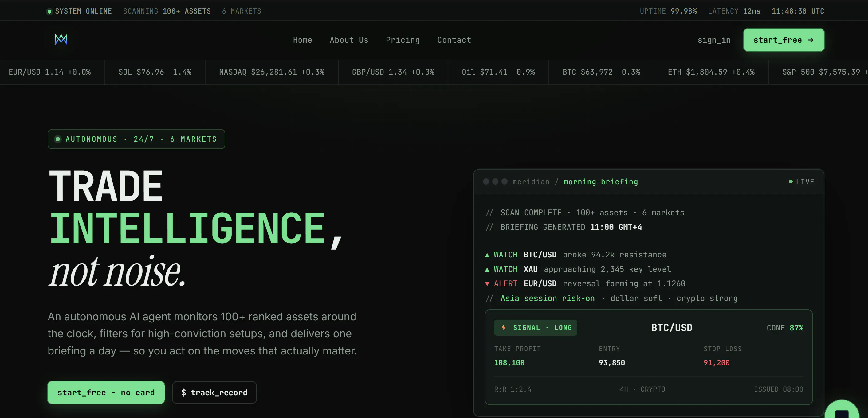
Task: Click the 4H · CRYPTO label
Action: [x=642, y=389]
